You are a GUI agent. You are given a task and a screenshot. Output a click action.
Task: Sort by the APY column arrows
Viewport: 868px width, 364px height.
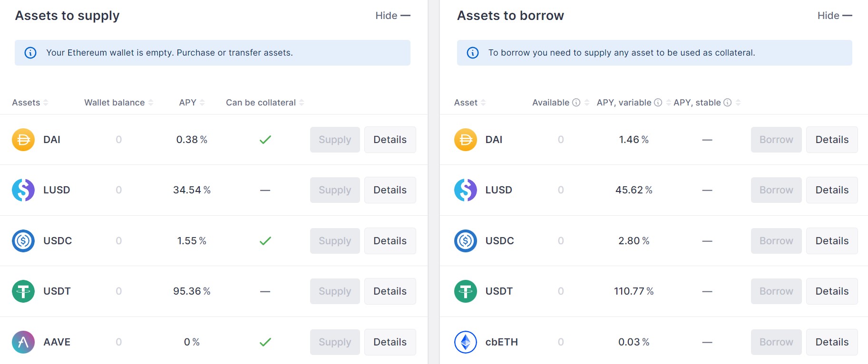point(203,102)
